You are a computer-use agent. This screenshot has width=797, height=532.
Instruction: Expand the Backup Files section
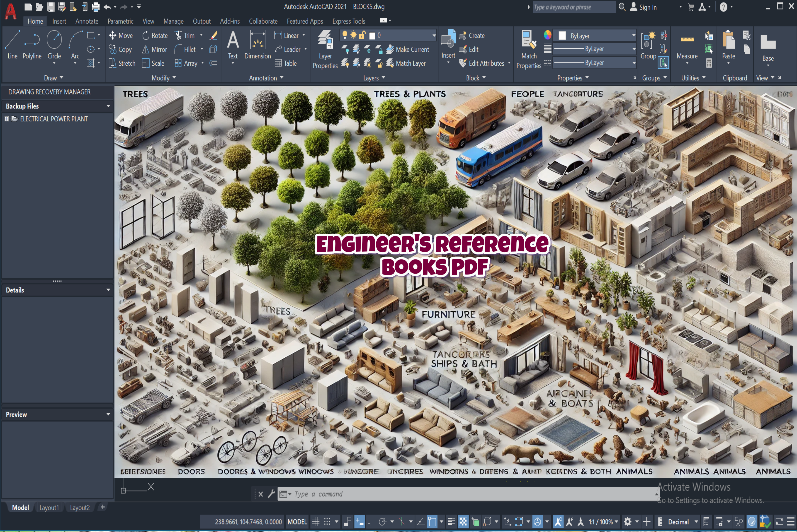click(x=108, y=106)
